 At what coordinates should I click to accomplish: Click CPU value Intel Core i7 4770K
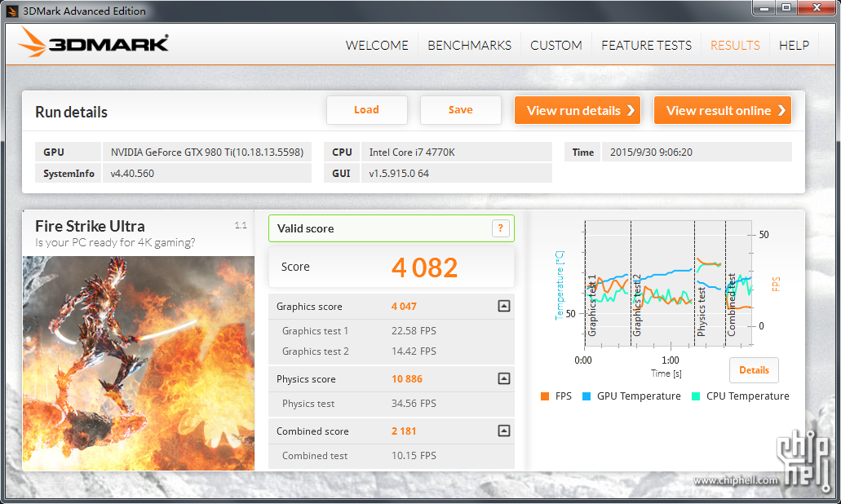[412, 153]
